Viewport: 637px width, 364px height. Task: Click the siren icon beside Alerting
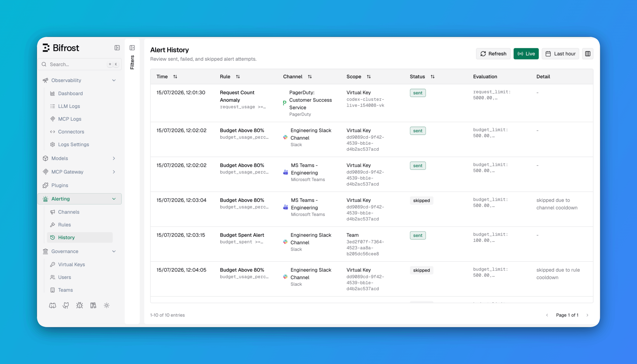(x=45, y=199)
